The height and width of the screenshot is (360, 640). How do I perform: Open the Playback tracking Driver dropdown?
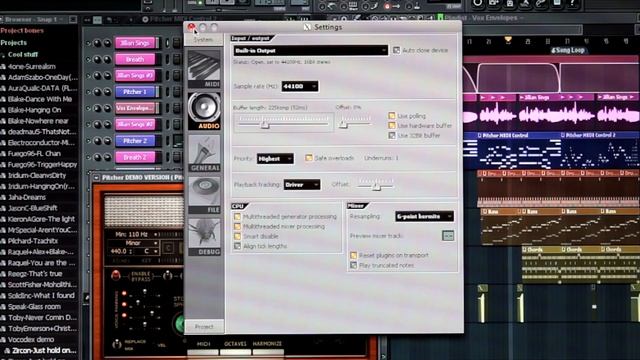pos(302,184)
